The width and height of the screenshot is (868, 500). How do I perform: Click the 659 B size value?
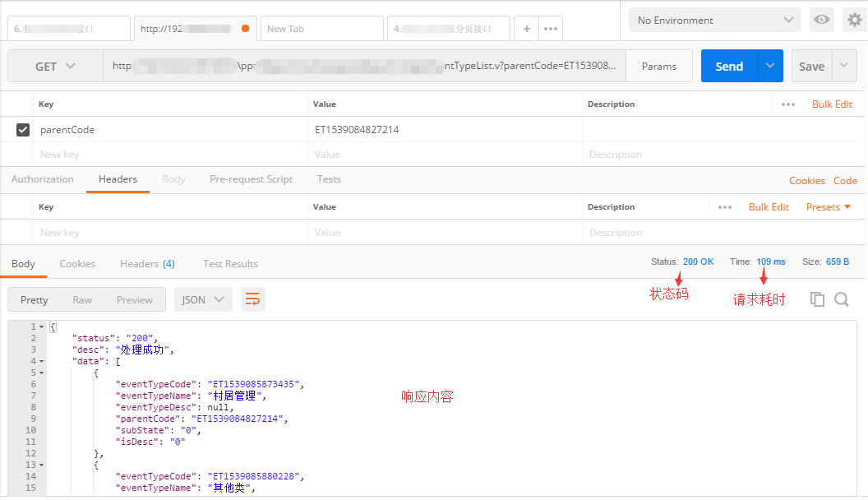tap(838, 262)
